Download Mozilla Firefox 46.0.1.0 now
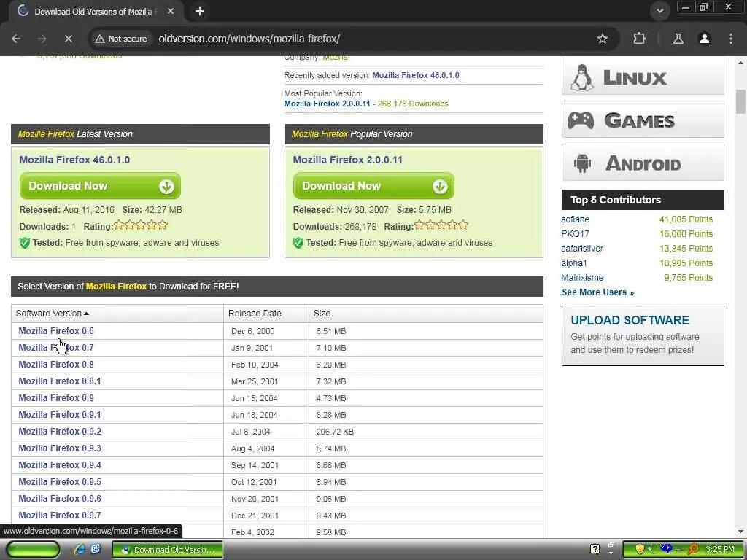The height and width of the screenshot is (560, 747). pos(100,186)
